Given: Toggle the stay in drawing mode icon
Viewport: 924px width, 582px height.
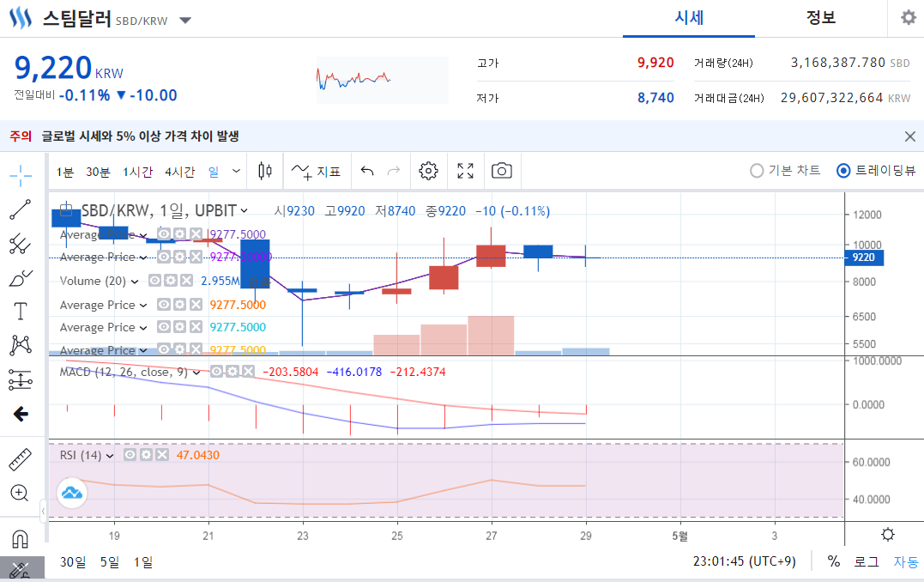Looking at the screenshot, I should coord(20,570).
